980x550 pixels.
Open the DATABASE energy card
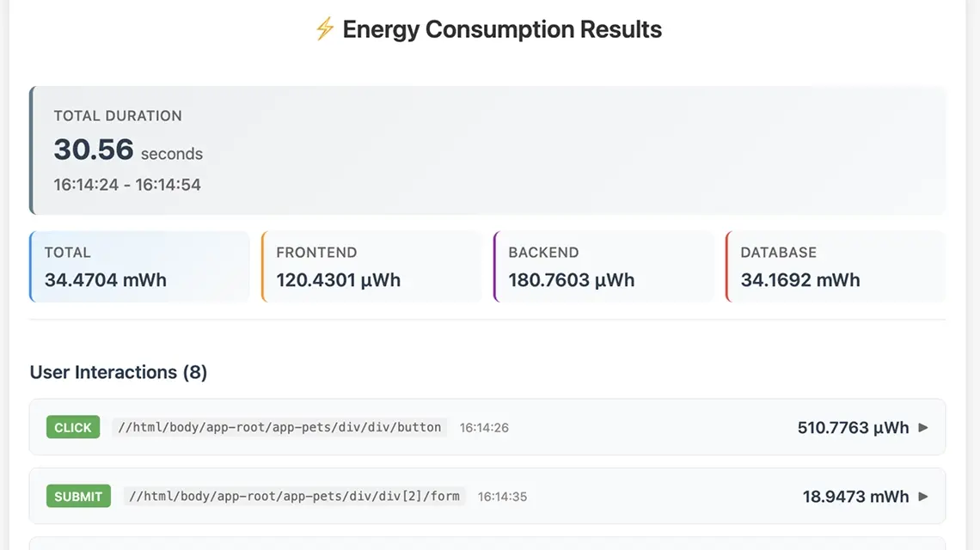click(836, 267)
